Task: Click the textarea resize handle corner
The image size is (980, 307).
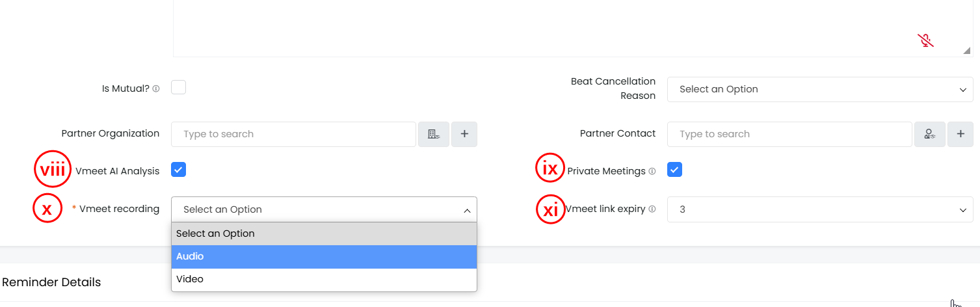Action: coord(967,51)
